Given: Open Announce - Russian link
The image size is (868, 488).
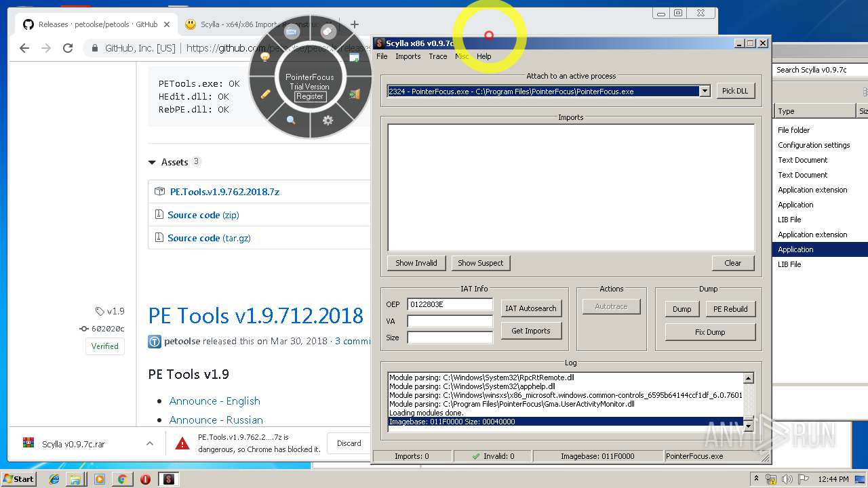Looking at the screenshot, I should tap(216, 420).
